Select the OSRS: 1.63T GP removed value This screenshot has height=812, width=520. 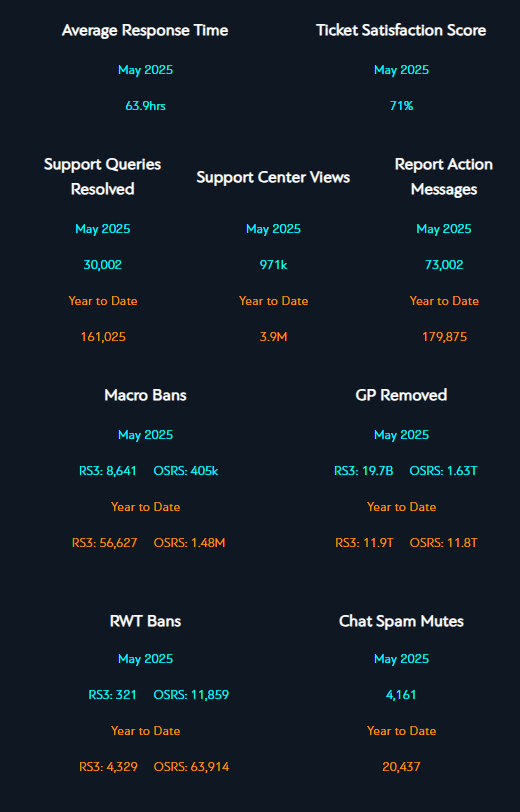[x=443, y=471]
